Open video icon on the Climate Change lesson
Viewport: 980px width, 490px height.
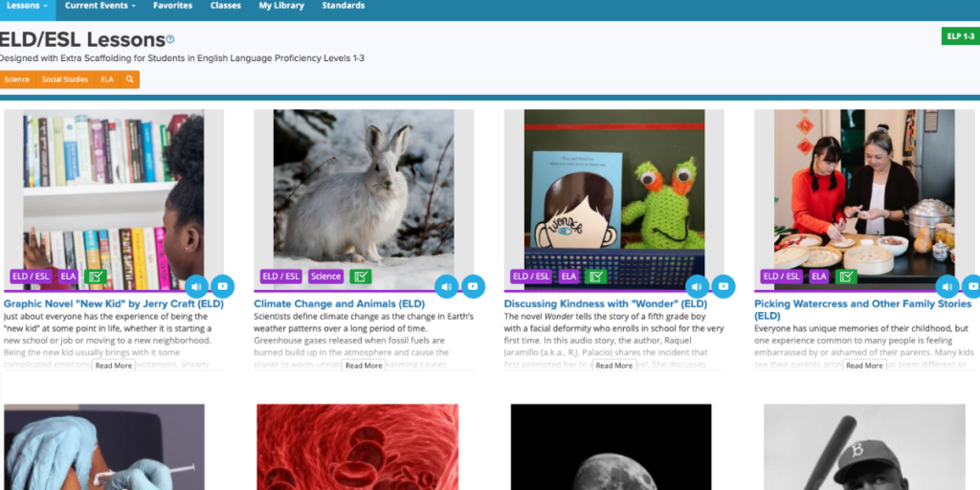point(473,287)
